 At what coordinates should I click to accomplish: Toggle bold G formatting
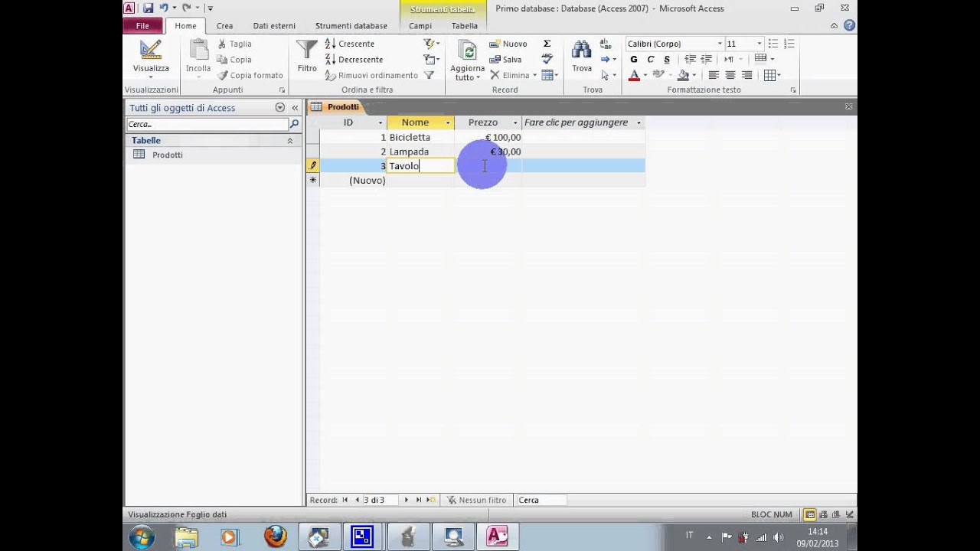pos(634,59)
